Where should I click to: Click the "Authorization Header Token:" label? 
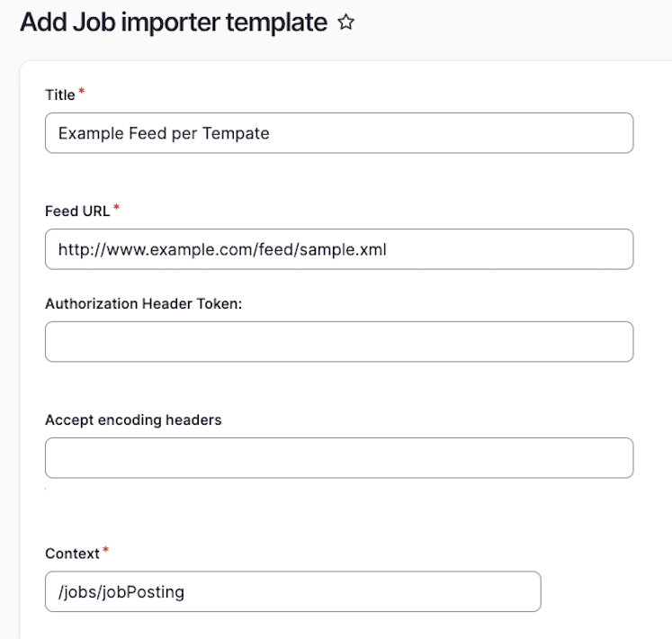click(x=144, y=304)
